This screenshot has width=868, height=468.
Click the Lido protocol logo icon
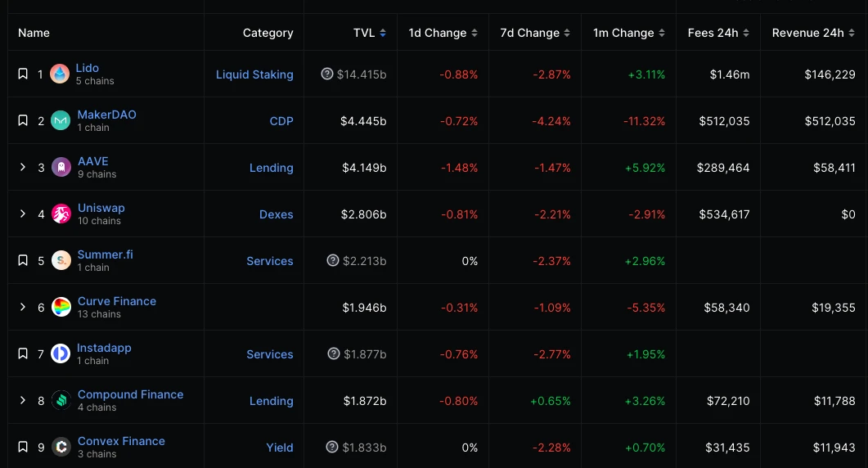click(60, 74)
